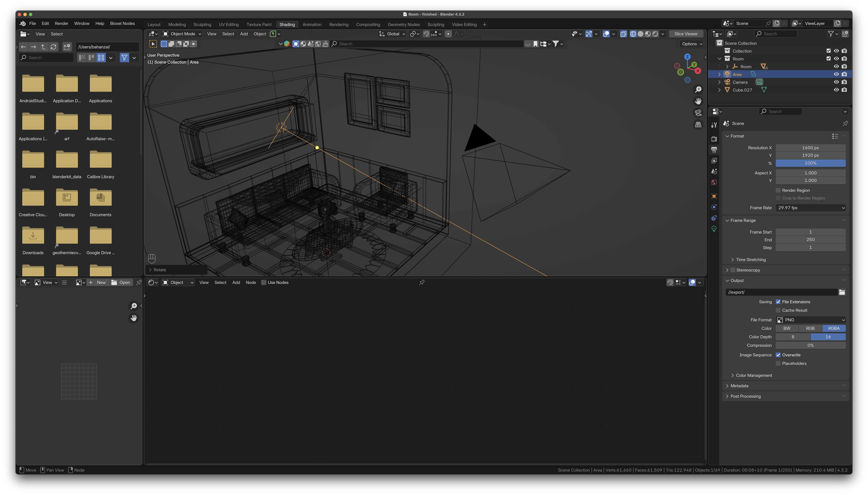The width and height of the screenshot is (868, 495).
Task: Click the resolution percentage slider
Action: click(811, 163)
